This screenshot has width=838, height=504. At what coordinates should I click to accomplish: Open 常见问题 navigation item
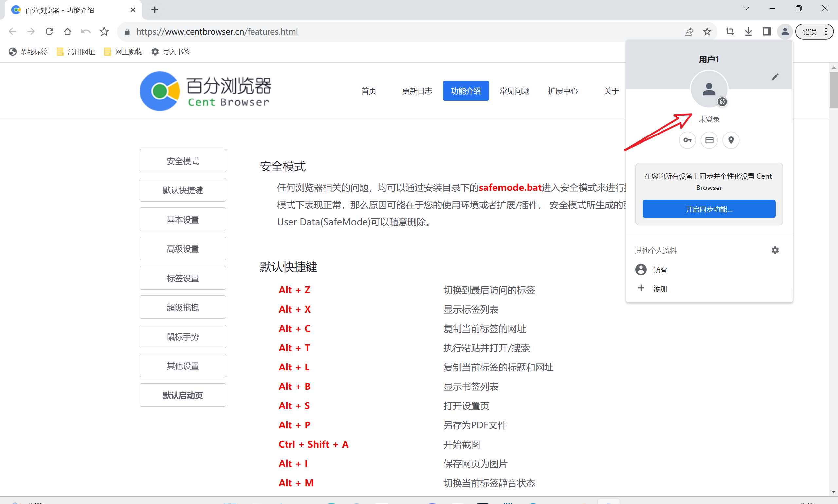514,91
